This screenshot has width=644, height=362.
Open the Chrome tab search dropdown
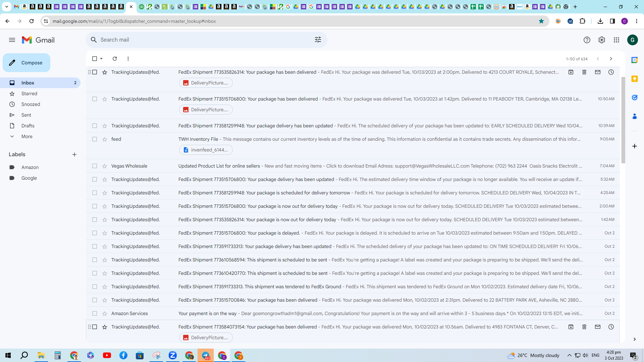pos(6,6)
